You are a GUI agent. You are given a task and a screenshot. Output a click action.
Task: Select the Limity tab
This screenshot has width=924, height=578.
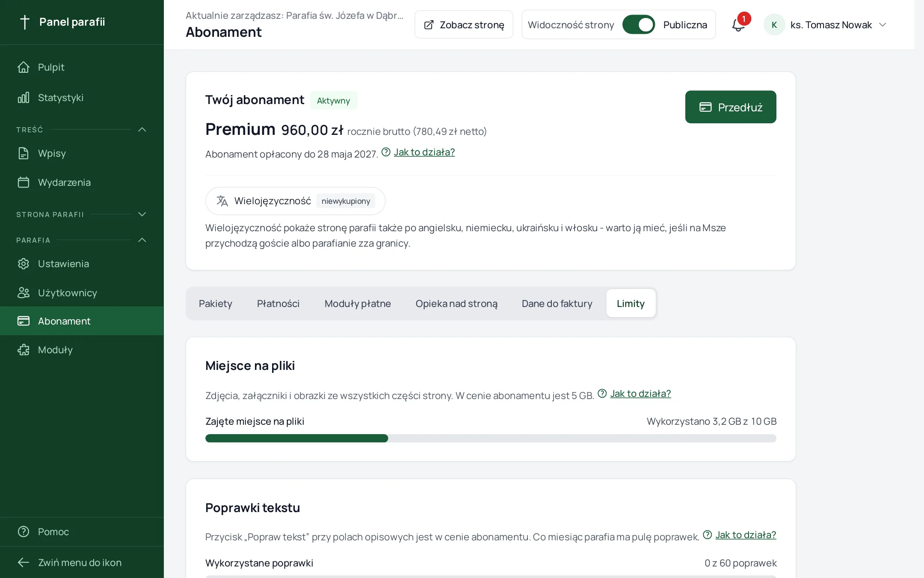coord(631,304)
